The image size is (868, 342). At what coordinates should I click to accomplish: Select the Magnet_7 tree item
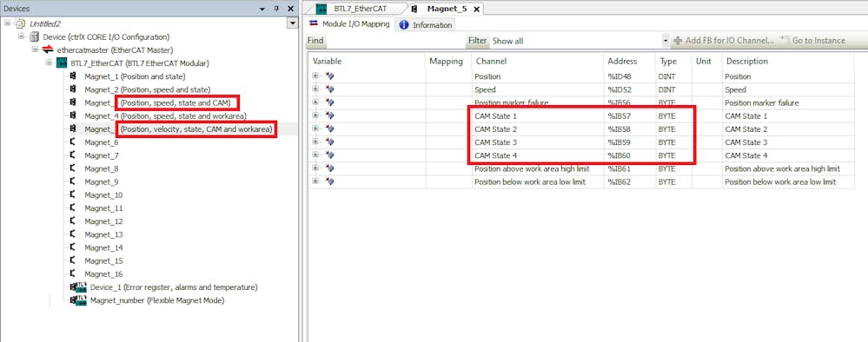tap(102, 155)
